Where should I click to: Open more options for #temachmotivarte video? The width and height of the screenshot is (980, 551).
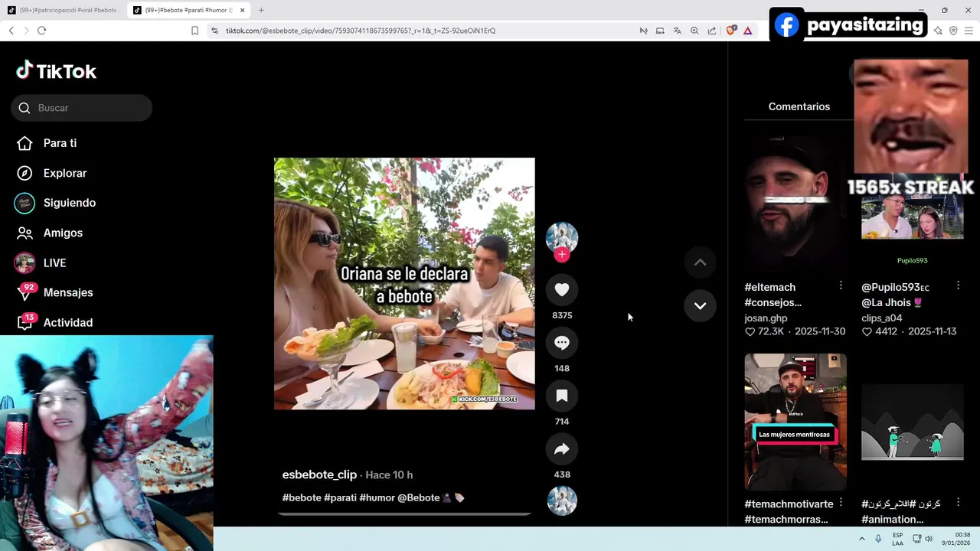coord(841,503)
